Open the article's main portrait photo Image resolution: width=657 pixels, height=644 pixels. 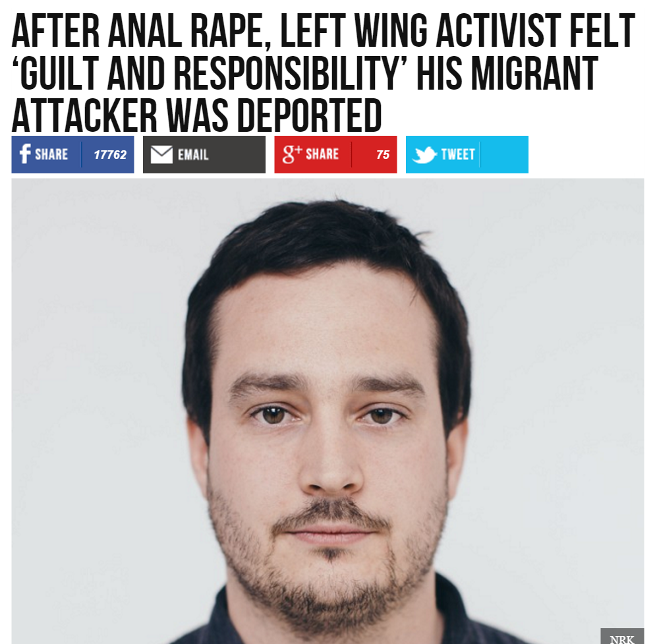[328, 411]
